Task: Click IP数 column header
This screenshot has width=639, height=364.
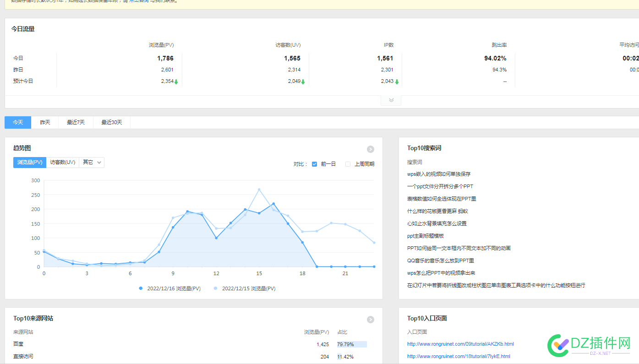Action: tap(388, 45)
